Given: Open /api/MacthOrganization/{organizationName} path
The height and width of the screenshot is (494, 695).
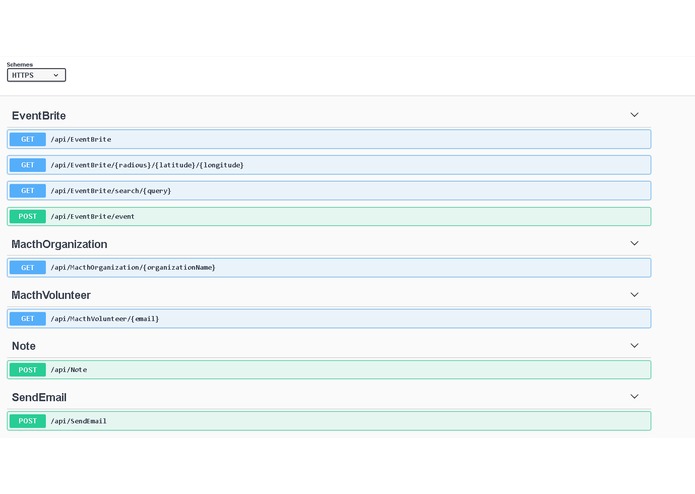Looking at the screenshot, I should [x=133, y=268].
